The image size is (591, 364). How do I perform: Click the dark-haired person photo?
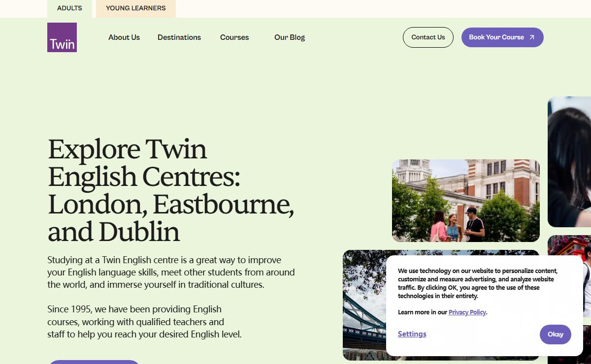(569, 161)
